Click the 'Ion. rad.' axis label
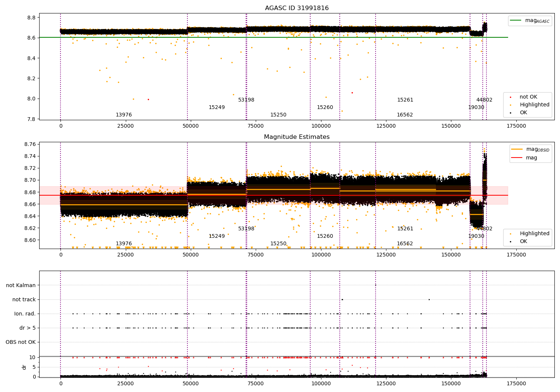 25,314
